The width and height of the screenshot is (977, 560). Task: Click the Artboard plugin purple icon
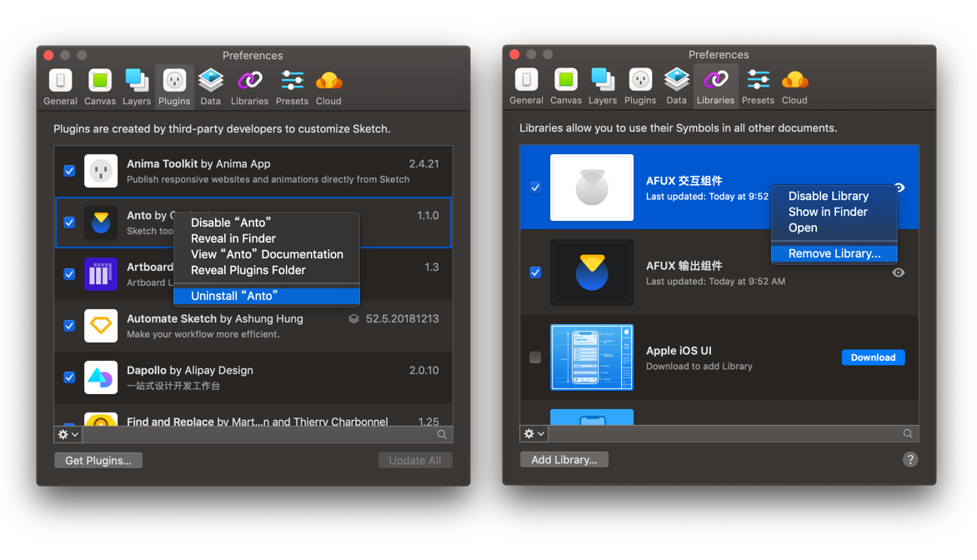coord(101,274)
